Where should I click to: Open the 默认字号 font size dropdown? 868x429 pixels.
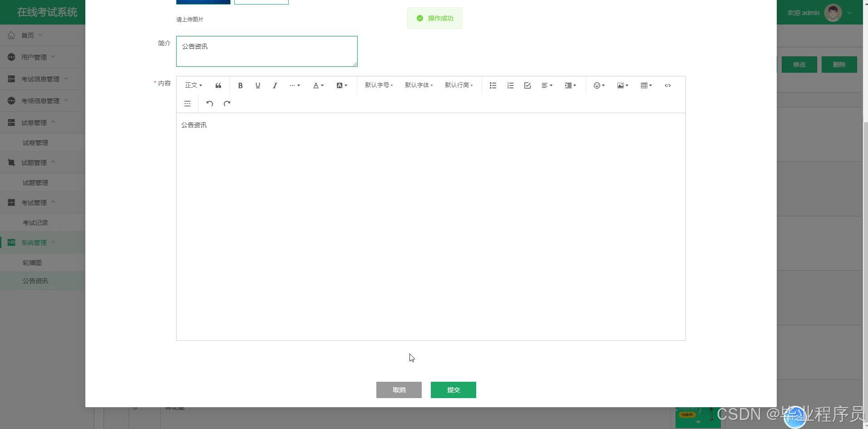point(379,85)
